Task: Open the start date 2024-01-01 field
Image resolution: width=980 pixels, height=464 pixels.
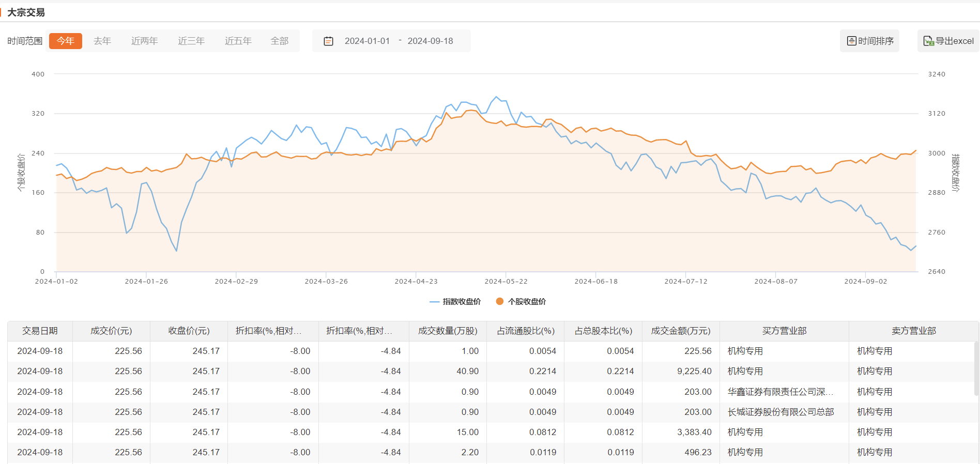Action: click(x=367, y=41)
